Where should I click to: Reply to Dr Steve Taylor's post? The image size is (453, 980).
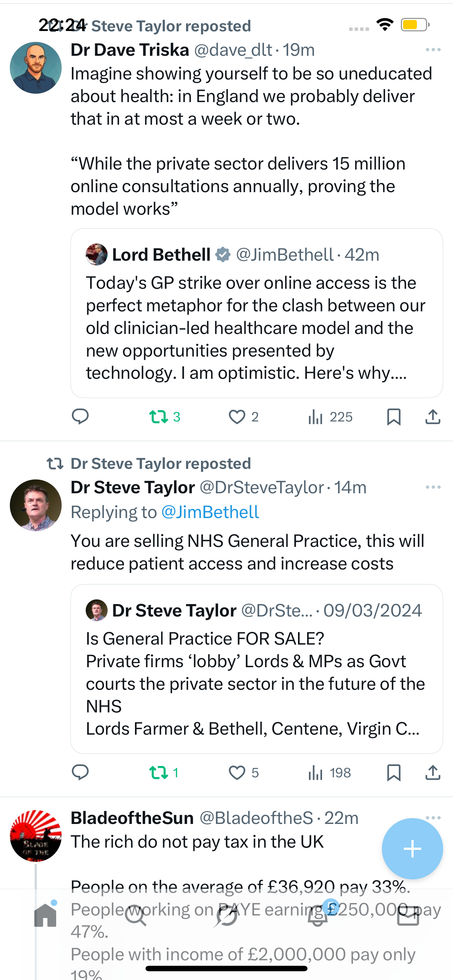[x=80, y=772]
